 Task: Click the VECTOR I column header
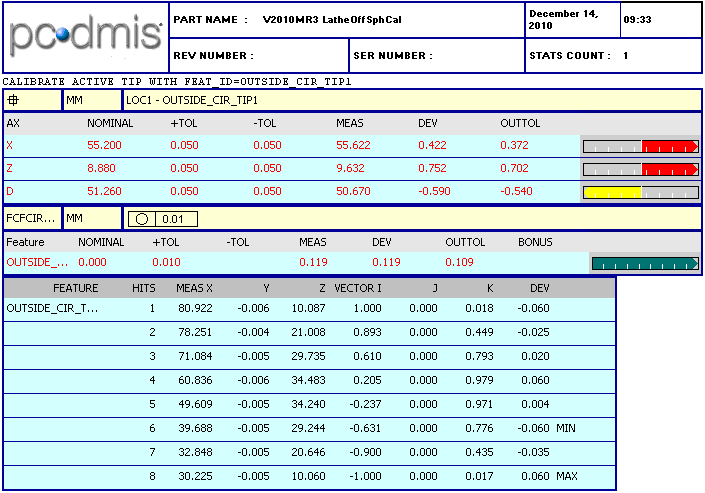(x=357, y=288)
